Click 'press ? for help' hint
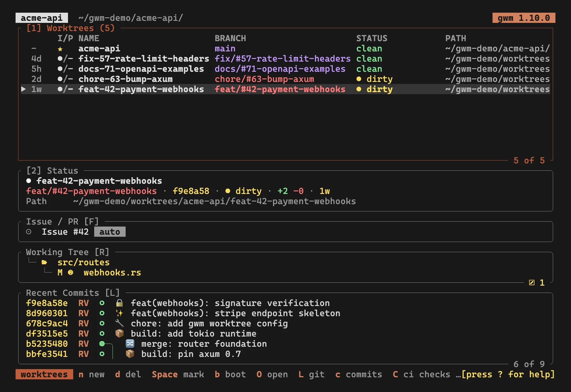Screen dimensions: 571x392 coord(508,374)
